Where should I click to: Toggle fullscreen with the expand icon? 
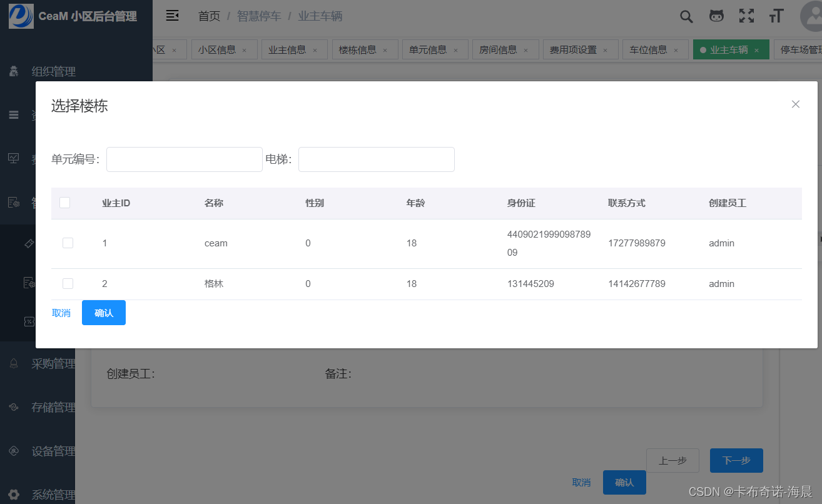coord(746,16)
